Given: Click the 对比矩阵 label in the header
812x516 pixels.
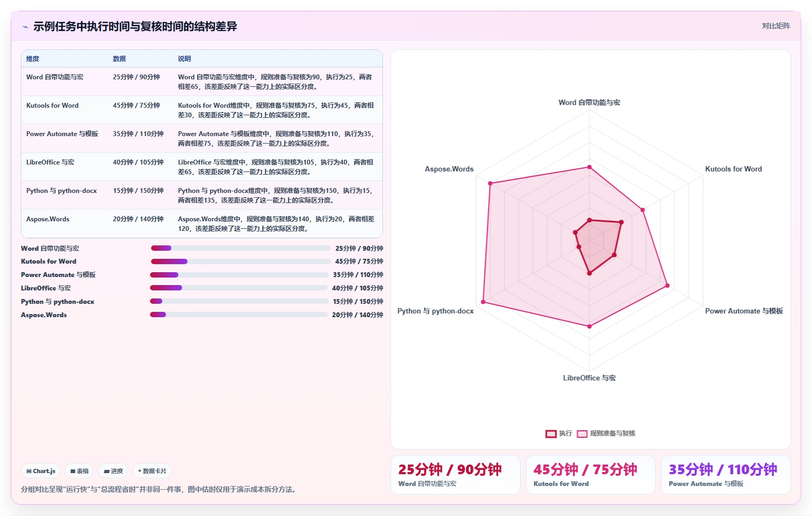Looking at the screenshot, I should (776, 26).
